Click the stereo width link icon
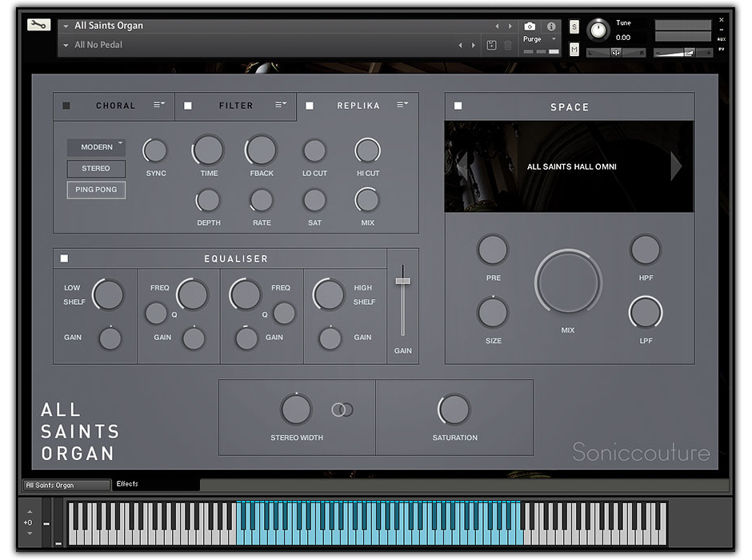Viewport: 752px width, 560px height. (342, 410)
